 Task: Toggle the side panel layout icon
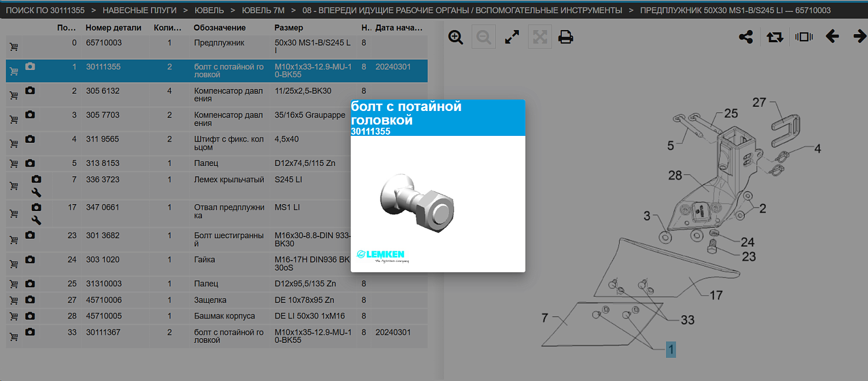coord(804,37)
